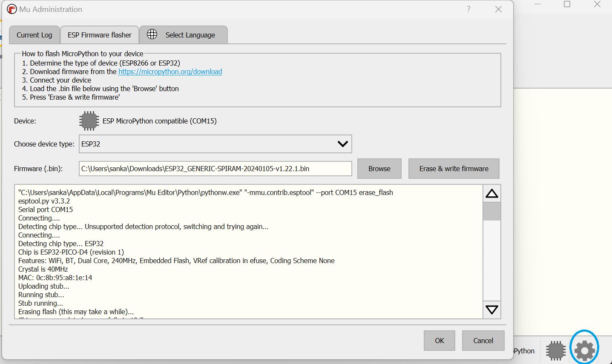The height and width of the screenshot is (364, 612).
Task: Click the 'Detecting chip type... ESP32' log line
Action: [x=61, y=244]
